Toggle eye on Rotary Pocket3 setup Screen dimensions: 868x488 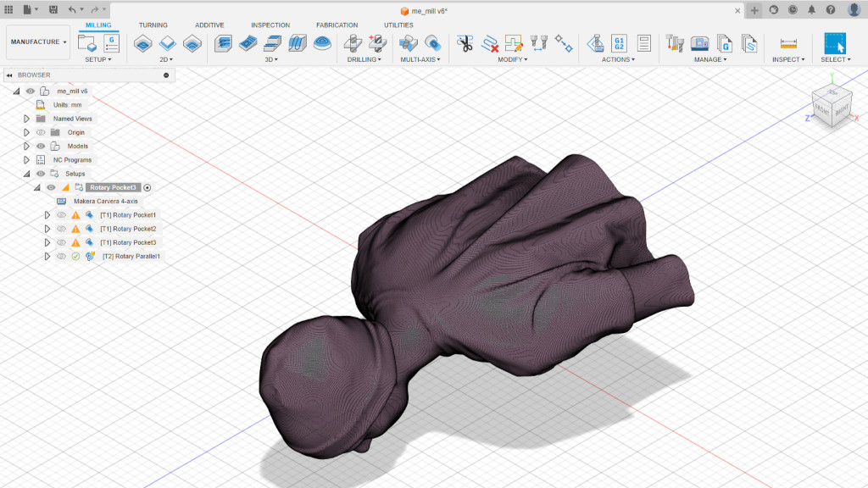click(51, 187)
